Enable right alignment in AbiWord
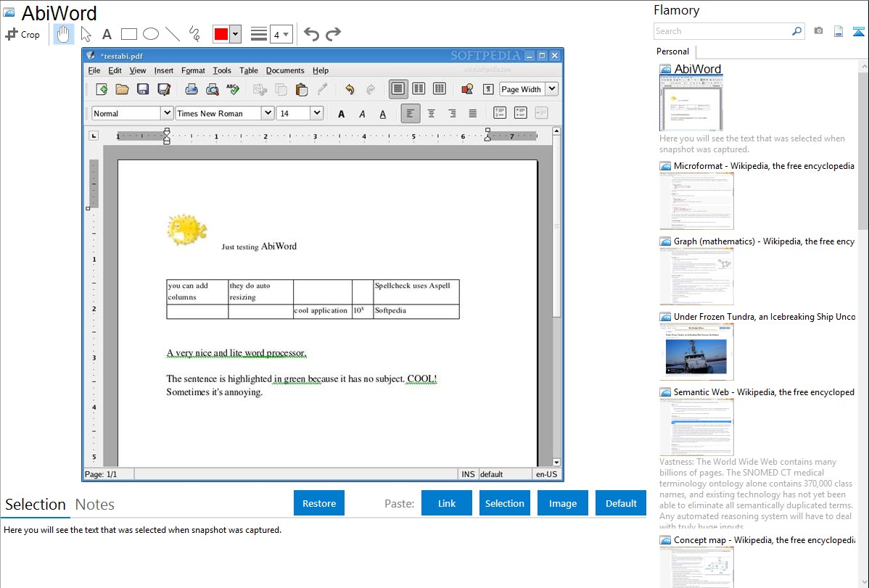 452,114
